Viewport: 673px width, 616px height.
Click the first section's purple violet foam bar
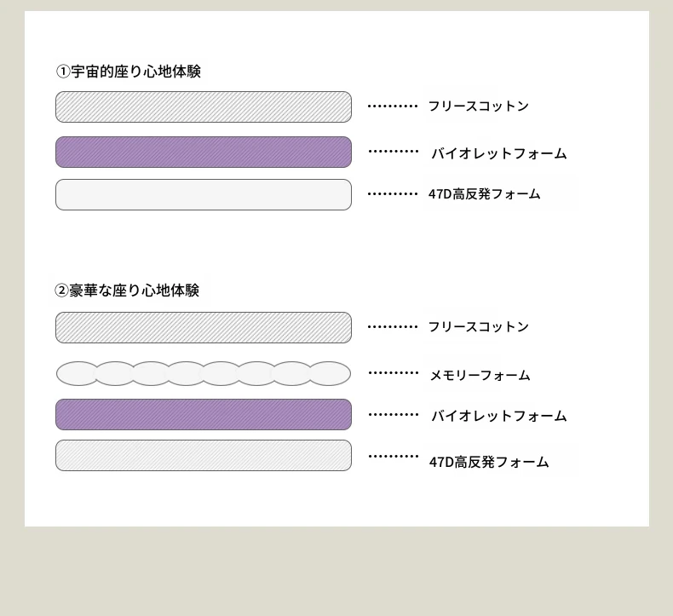[204, 152]
